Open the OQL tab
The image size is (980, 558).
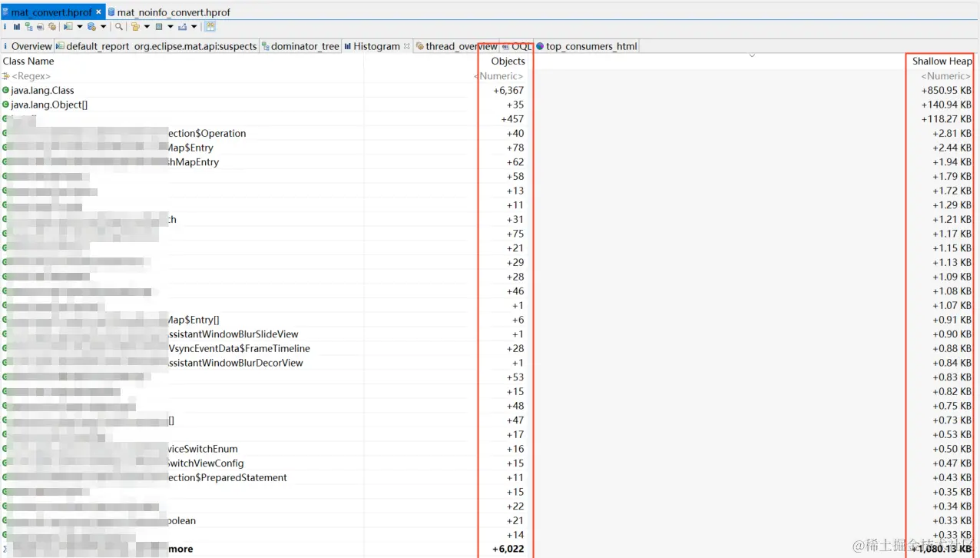click(516, 46)
